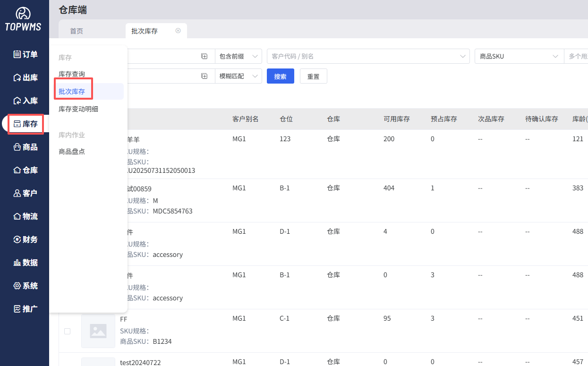Select 商品盘点 in the submenu
The image size is (588, 366).
click(x=72, y=152)
